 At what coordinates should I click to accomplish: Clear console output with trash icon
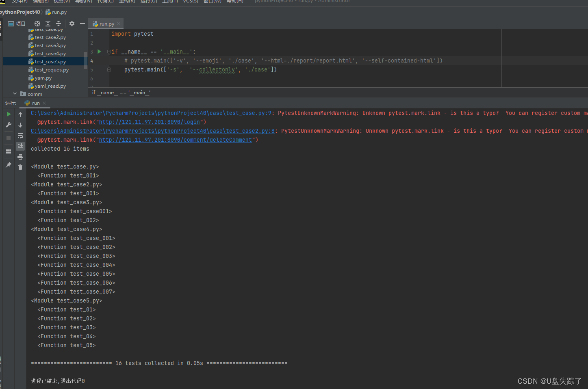20,167
